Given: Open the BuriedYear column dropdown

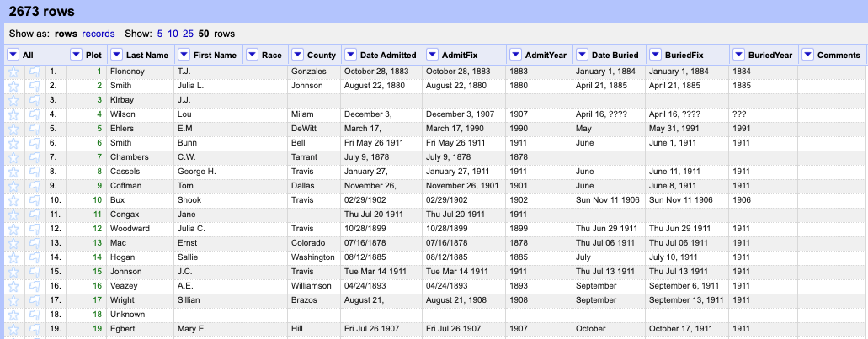Looking at the screenshot, I should pyautogui.click(x=738, y=55).
